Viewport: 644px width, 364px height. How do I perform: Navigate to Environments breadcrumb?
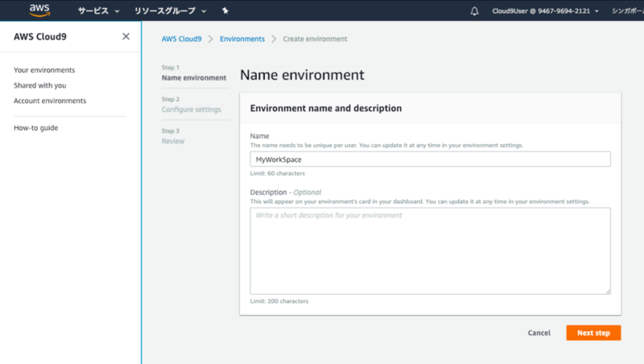coord(242,39)
